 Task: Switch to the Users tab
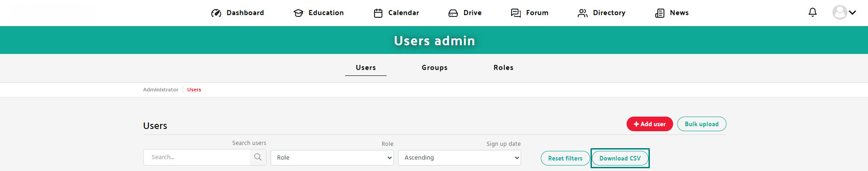point(366,68)
